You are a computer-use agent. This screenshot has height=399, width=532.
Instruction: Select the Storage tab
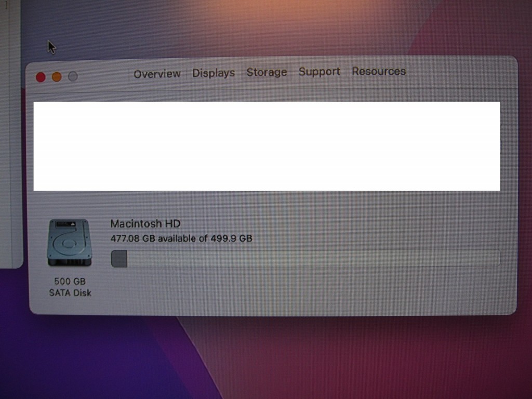click(267, 72)
